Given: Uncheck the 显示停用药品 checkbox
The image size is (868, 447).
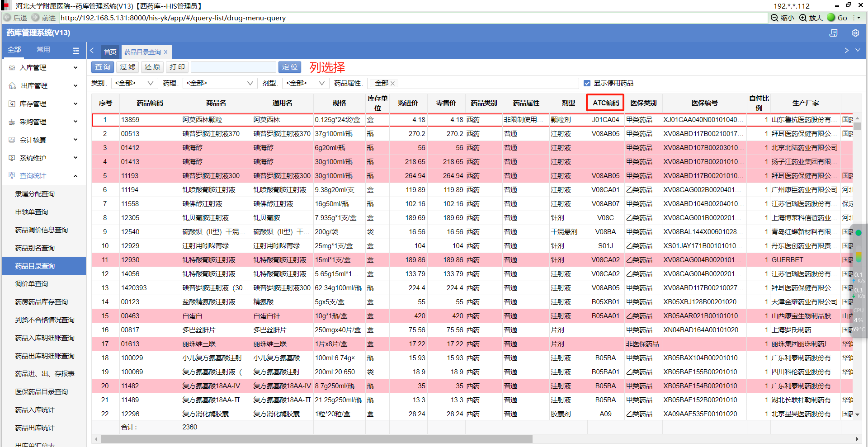Looking at the screenshot, I should pyautogui.click(x=587, y=83).
